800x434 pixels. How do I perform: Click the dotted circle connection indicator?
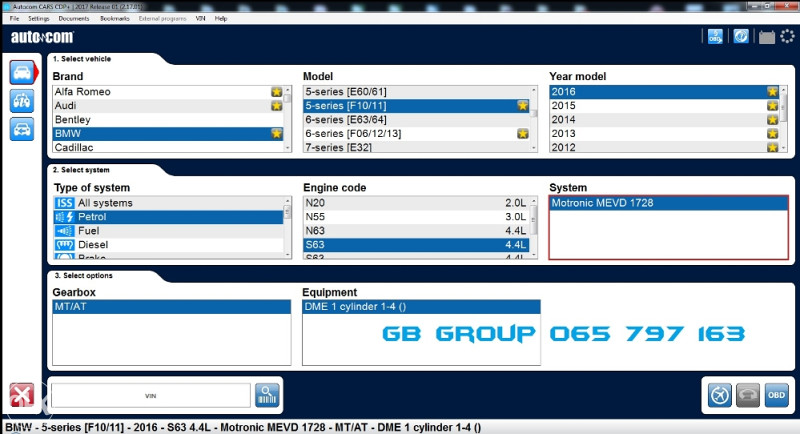coord(787,36)
